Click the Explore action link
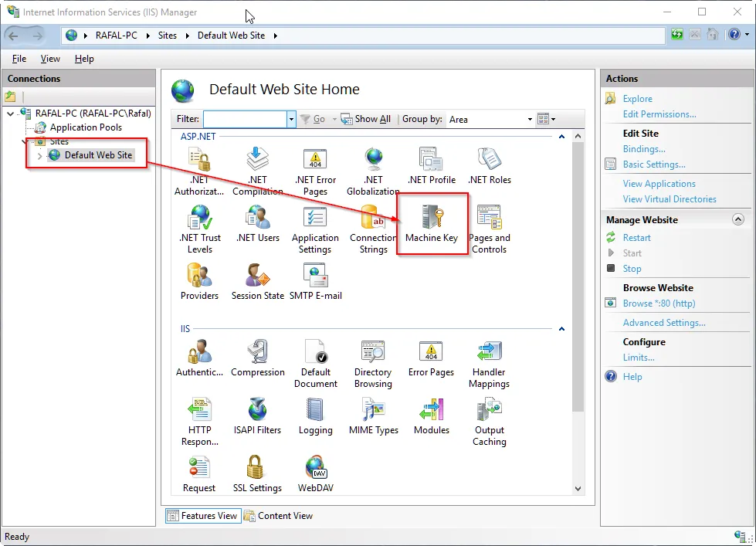The height and width of the screenshot is (546, 756). [x=637, y=98]
